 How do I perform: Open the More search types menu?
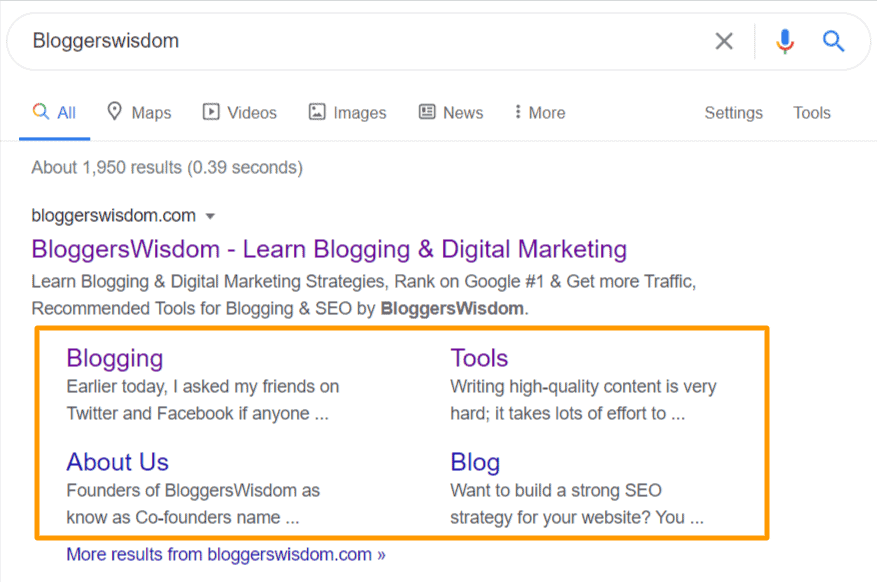tap(540, 112)
